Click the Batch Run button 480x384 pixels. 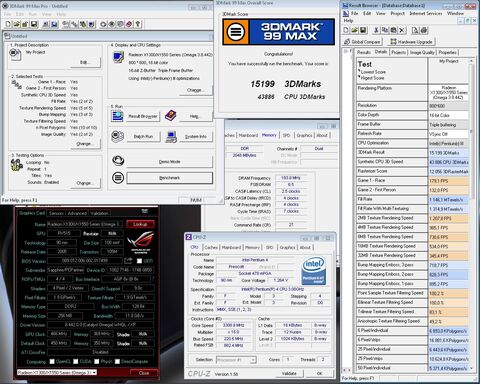point(143,137)
